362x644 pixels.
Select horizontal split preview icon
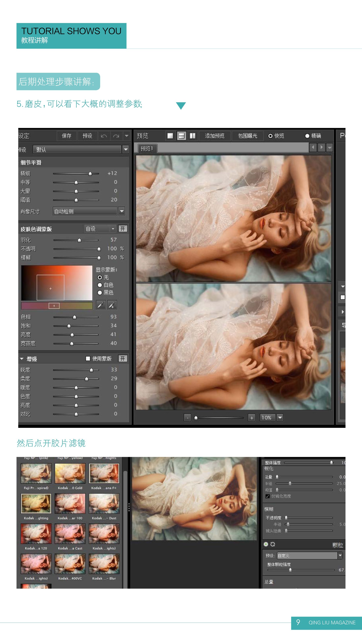click(181, 136)
